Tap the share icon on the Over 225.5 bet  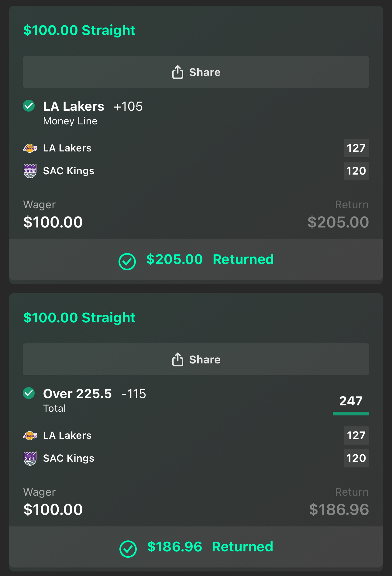click(178, 359)
